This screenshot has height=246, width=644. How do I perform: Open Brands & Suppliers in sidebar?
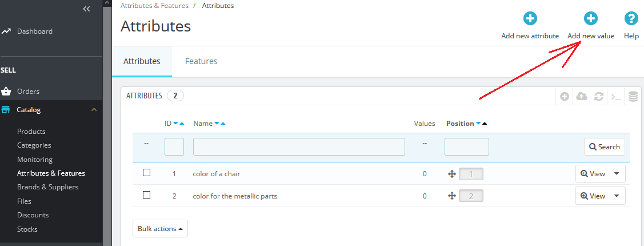pyautogui.click(x=47, y=187)
